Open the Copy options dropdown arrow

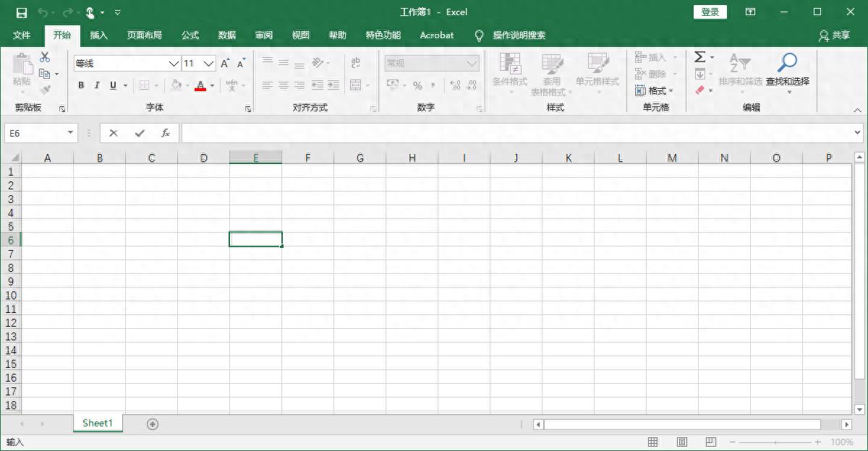point(56,74)
